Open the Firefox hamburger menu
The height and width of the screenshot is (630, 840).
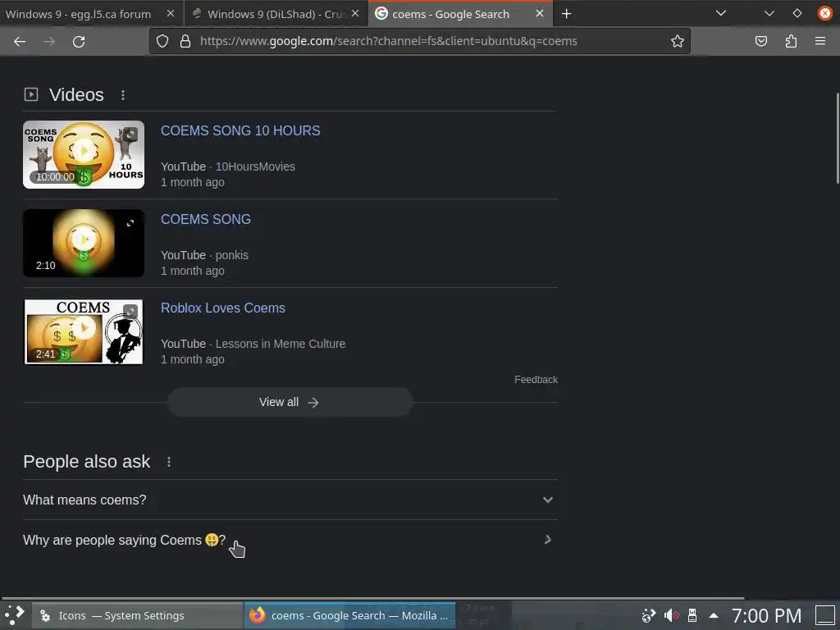click(x=820, y=41)
